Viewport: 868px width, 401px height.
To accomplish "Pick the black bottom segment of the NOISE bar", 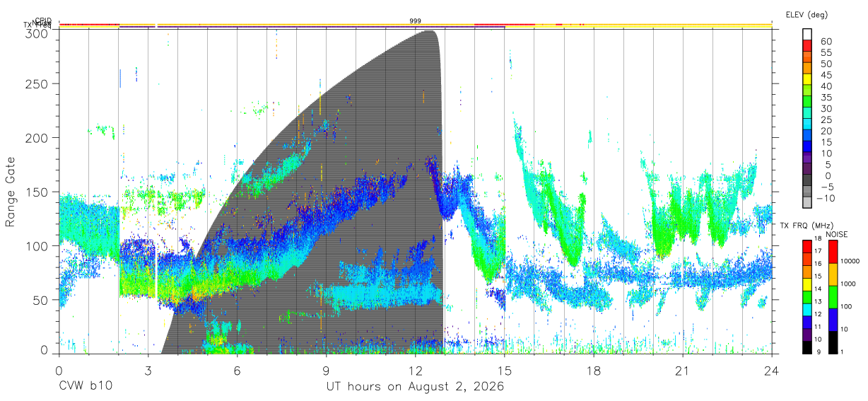I will pyautogui.click(x=833, y=341).
